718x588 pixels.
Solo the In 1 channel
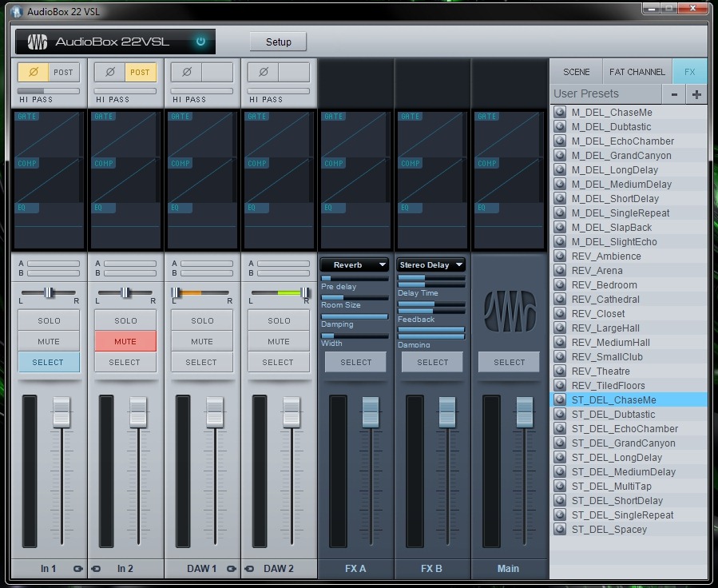(49, 320)
